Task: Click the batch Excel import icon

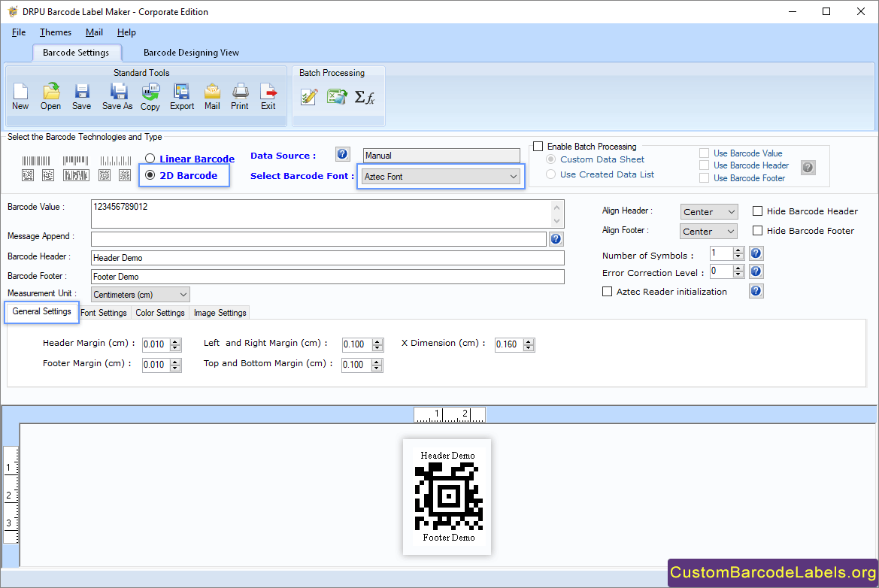Action: tap(337, 97)
